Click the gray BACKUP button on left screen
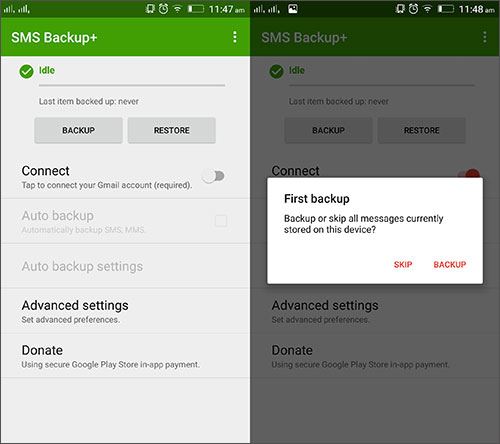Screen dimensions: 500x444 pyautogui.click(x=78, y=130)
